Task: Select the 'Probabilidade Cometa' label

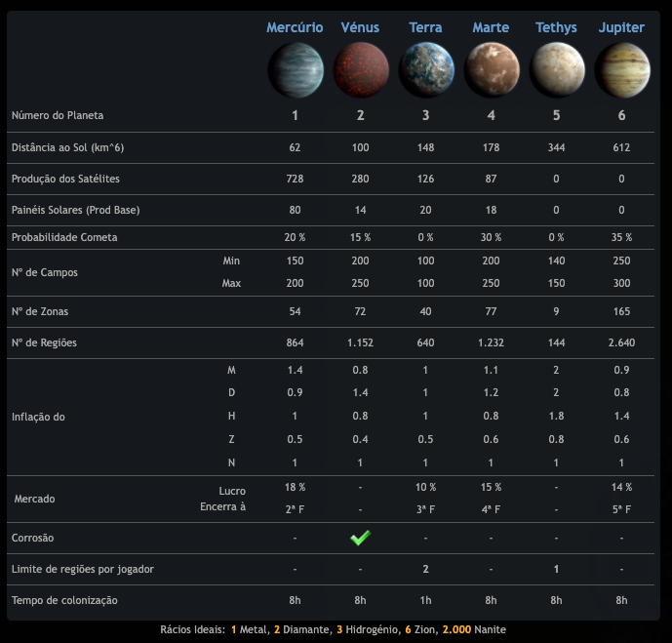Action: (64, 237)
